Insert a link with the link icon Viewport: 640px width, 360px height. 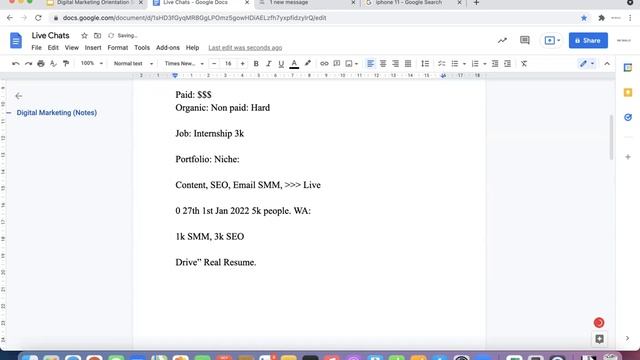point(324,64)
